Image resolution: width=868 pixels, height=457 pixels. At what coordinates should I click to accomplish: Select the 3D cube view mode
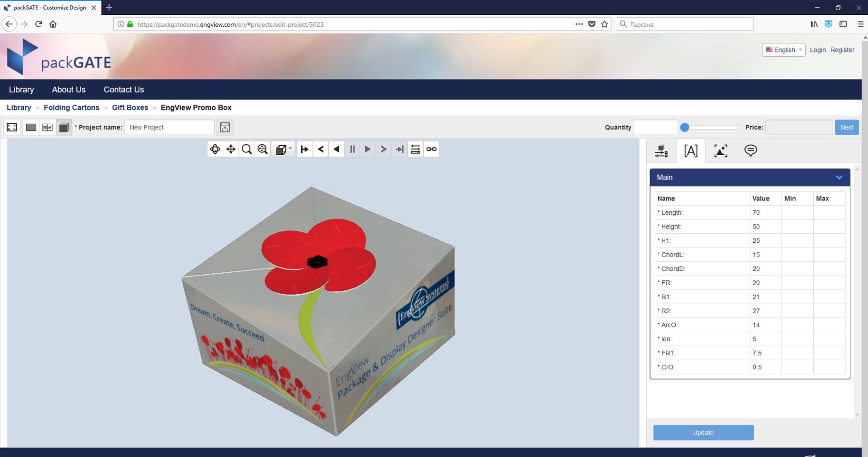coord(64,127)
